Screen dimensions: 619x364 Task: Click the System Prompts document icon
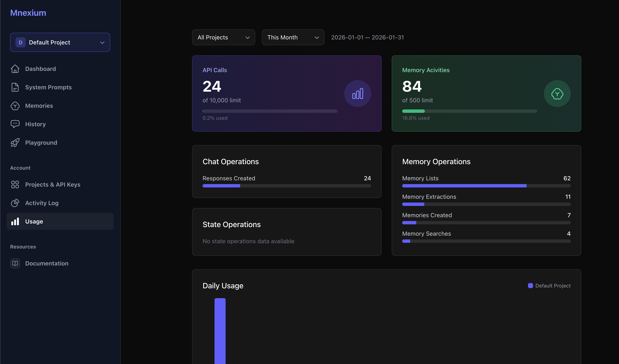[x=15, y=87]
